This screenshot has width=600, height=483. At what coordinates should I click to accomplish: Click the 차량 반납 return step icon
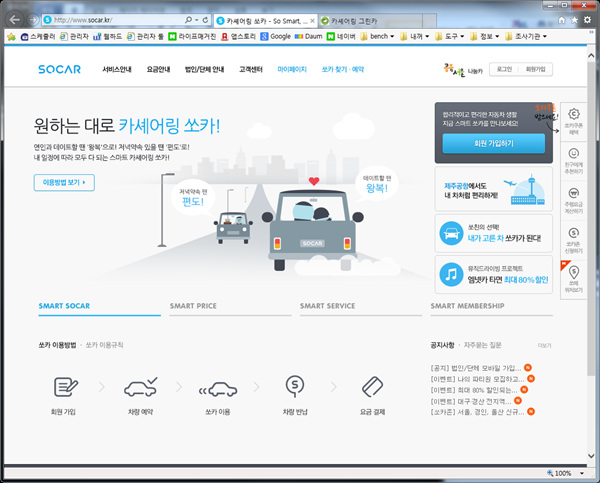pyautogui.click(x=295, y=387)
